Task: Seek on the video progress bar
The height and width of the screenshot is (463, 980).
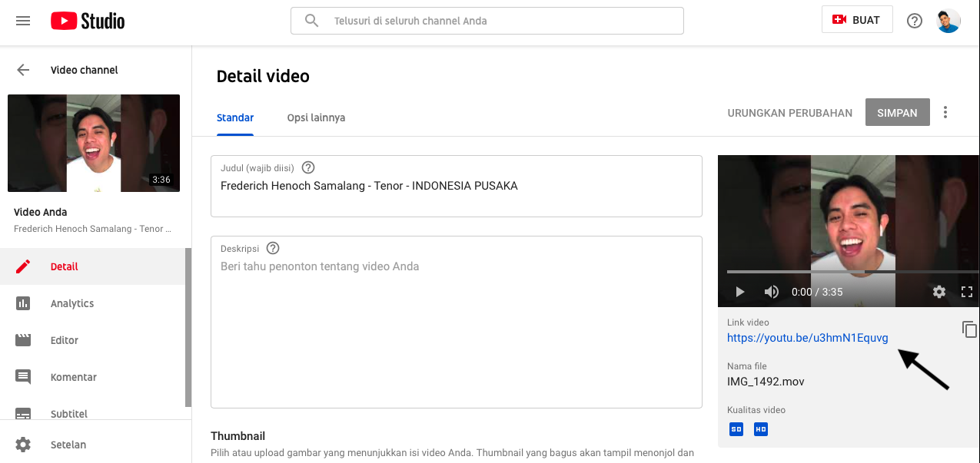Action: coord(845,272)
